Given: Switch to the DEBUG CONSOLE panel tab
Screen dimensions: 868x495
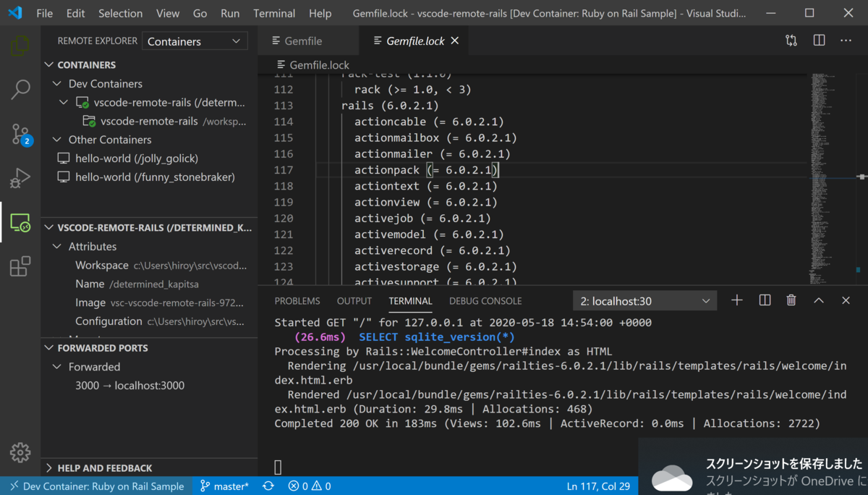Looking at the screenshot, I should [485, 301].
